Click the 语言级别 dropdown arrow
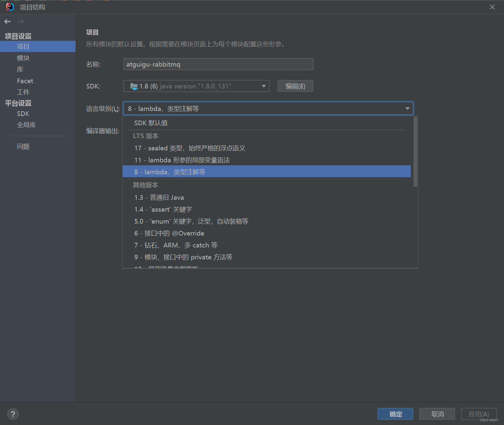 (408, 109)
